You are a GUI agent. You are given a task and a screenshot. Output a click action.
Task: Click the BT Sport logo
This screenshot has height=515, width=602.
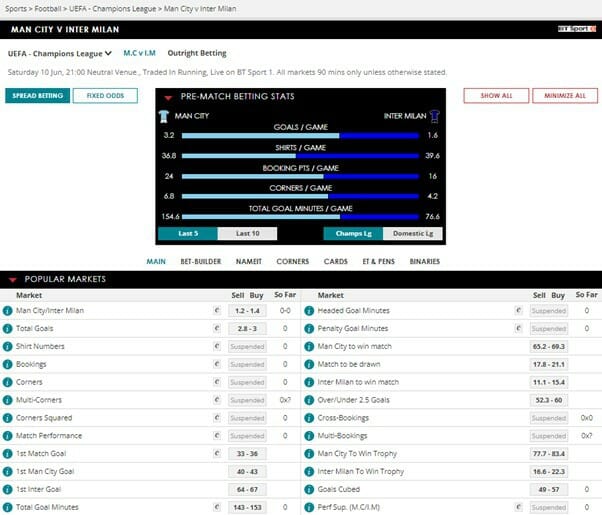click(577, 29)
